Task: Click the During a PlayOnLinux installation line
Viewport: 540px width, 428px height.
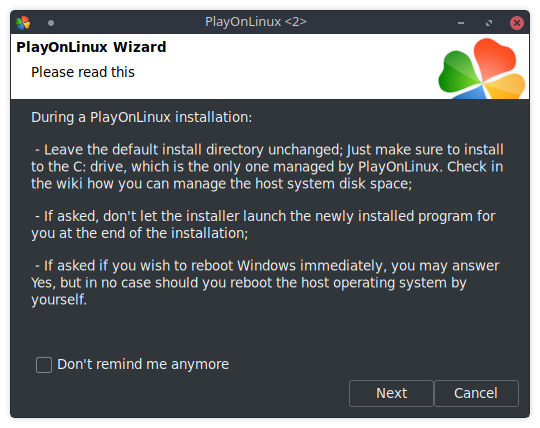Action: [142, 117]
